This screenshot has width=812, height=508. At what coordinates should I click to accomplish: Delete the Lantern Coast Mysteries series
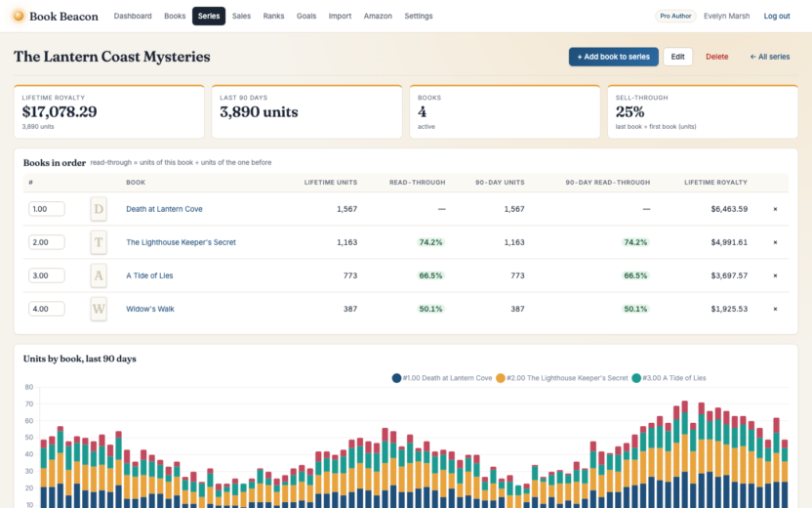(716, 57)
